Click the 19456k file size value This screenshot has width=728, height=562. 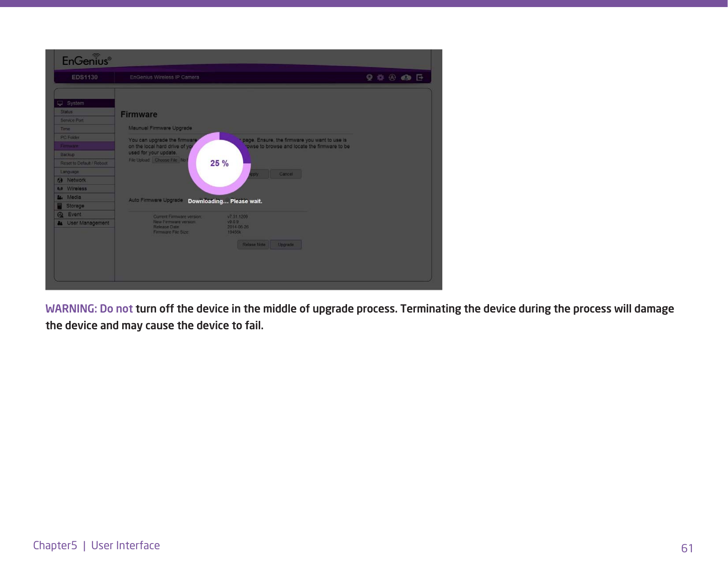pos(234,232)
